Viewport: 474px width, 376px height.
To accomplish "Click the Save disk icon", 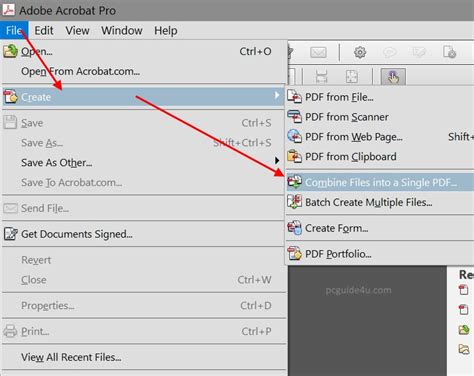I will point(10,122).
